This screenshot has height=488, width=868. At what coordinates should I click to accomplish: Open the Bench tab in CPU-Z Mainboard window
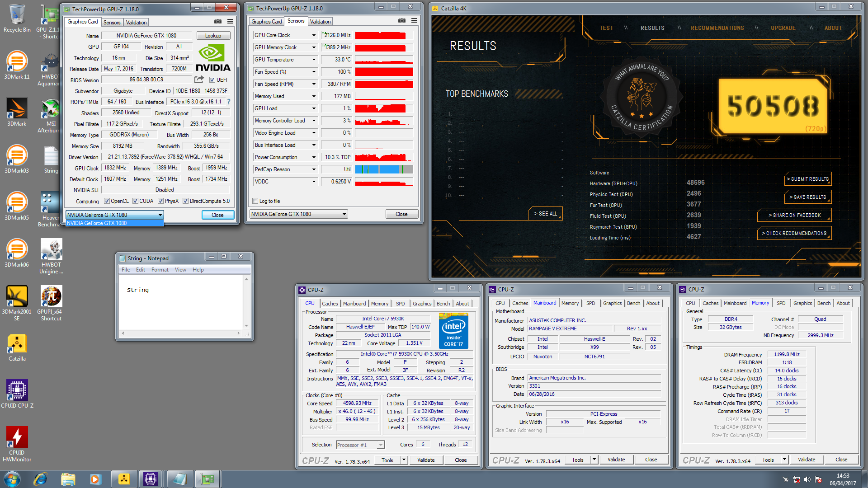pos(633,303)
